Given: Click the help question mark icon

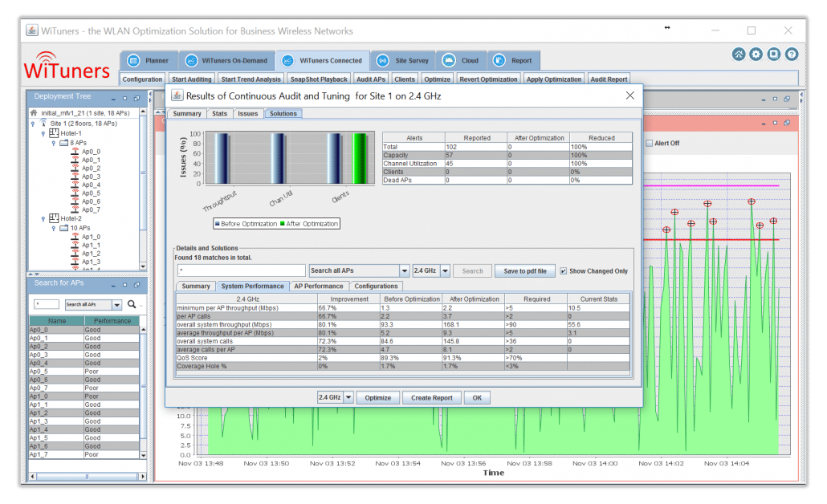Looking at the screenshot, I should point(792,54).
